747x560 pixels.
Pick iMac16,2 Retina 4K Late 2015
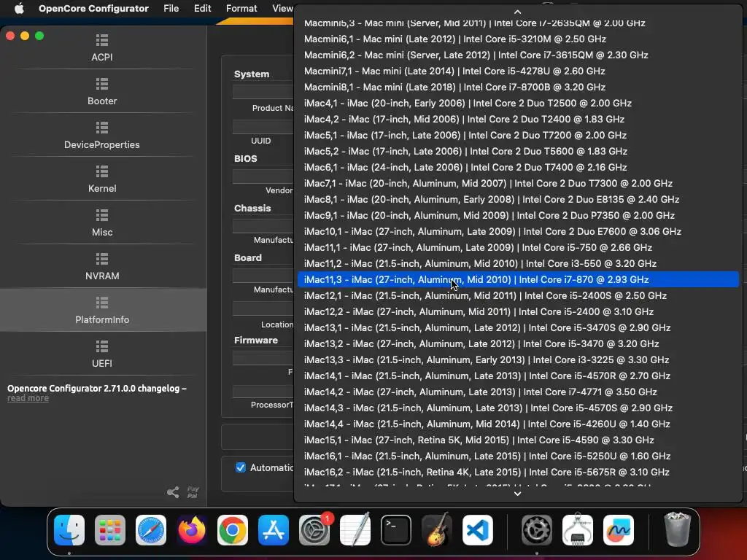(518, 472)
